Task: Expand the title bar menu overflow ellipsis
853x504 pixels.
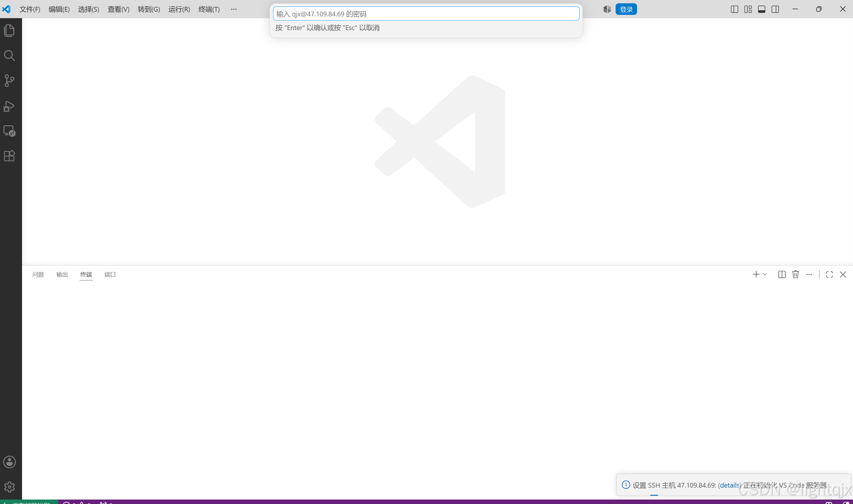Action: pyautogui.click(x=234, y=9)
